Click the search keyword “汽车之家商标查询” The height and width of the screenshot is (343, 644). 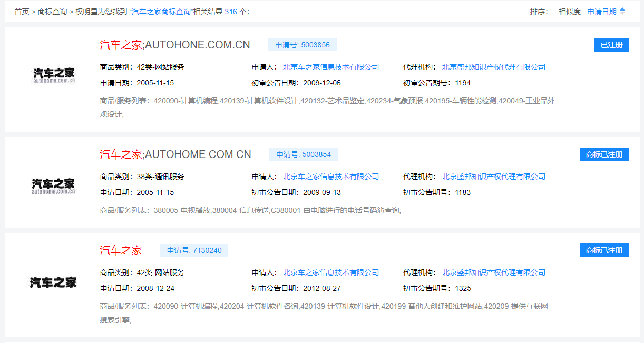coord(161,12)
